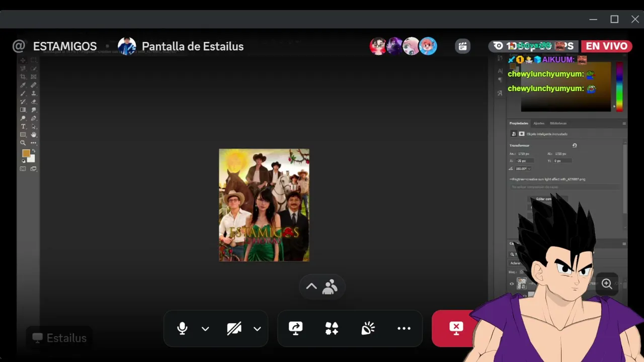Image resolution: width=644 pixels, height=362 pixels.
Task: Switch to the Bibliotecas tab
Action: pyautogui.click(x=558, y=123)
